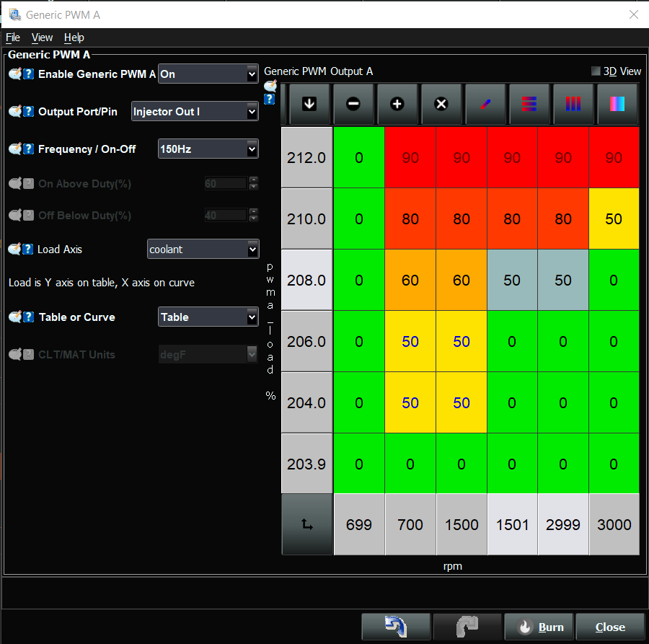
Task: Open the Output Port/Pin dropdown
Action: (195, 111)
